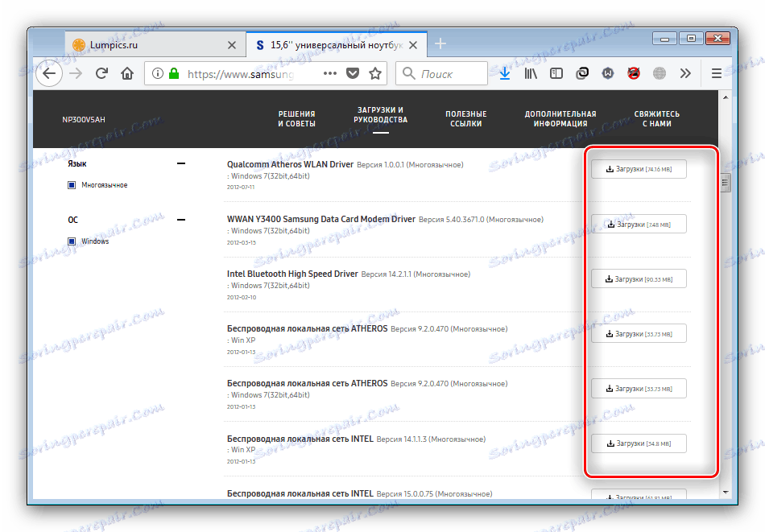The width and height of the screenshot is (765, 532).
Task: Collapse the Язык filter section
Action: 181,163
